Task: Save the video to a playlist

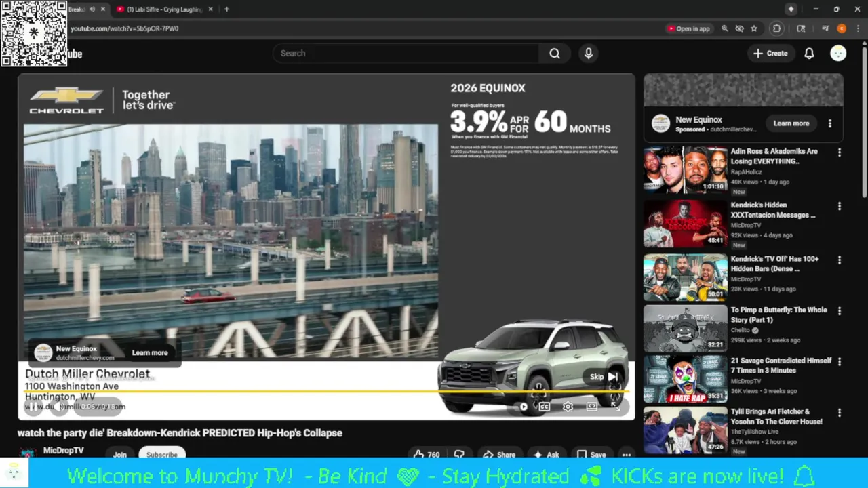Action: [591, 455]
